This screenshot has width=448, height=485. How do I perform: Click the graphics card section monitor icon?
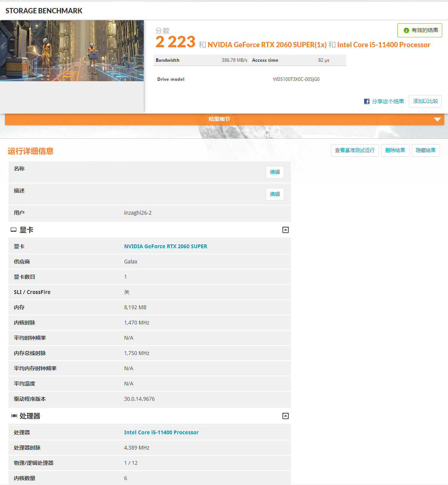point(14,230)
